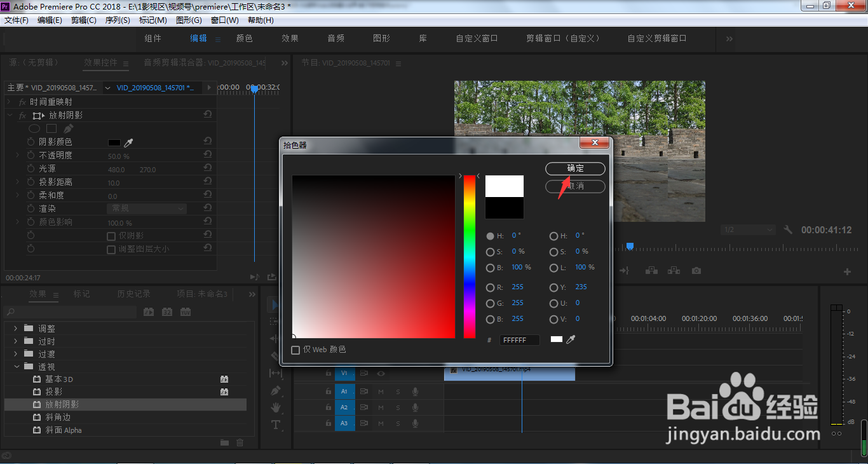
Task: Click the Lift button in program monitor
Action: [x=651, y=271]
